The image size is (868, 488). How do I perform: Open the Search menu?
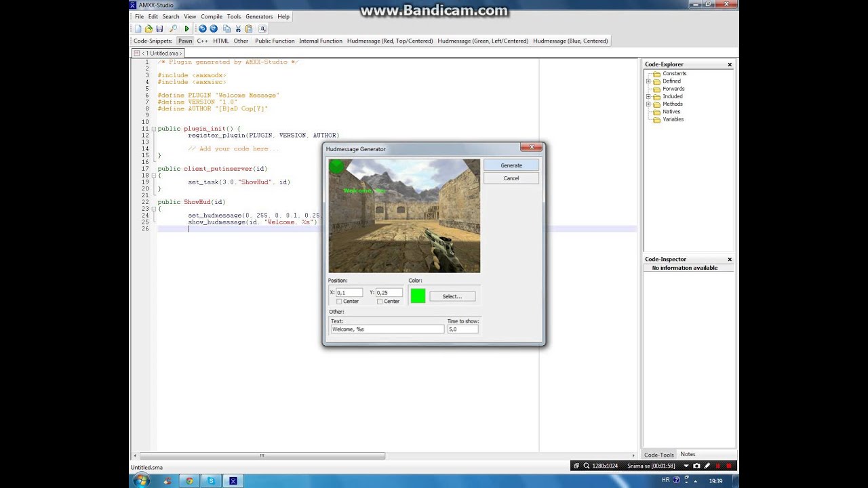(x=171, y=16)
